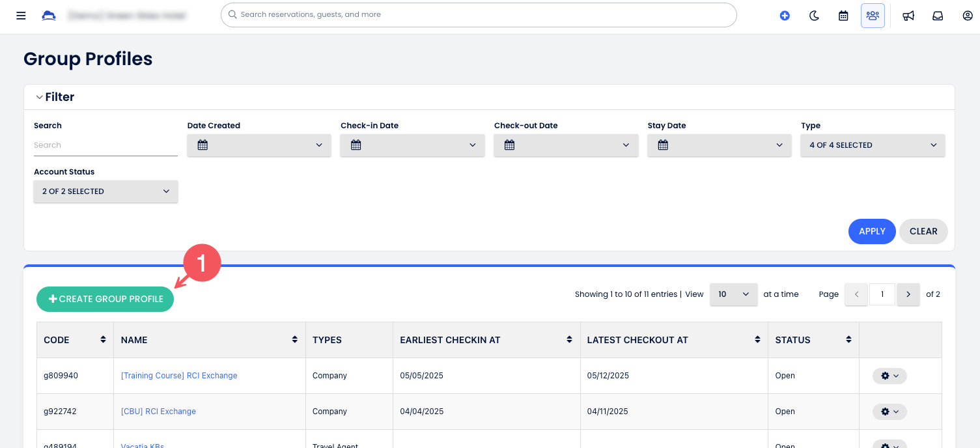This screenshot has width=980, height=448.
Task: Open gear actions for g809940 row
Action: pyautogui.click(x=889, y=376)
